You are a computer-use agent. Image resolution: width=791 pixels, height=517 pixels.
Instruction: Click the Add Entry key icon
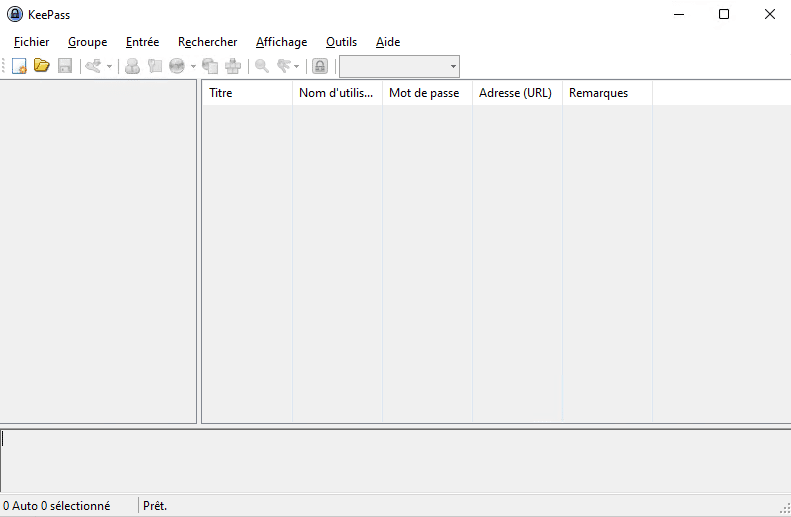click(x=93, y=66)
